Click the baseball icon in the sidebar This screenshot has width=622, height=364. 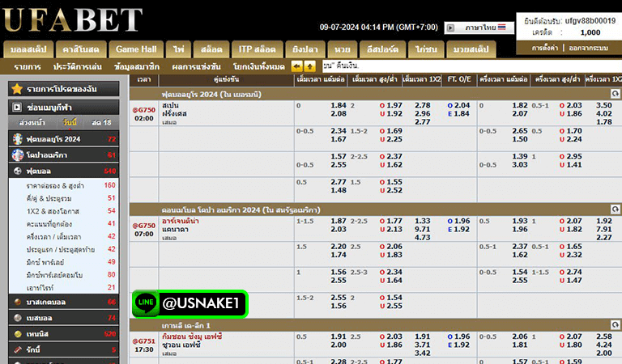[x=18, y=318]
